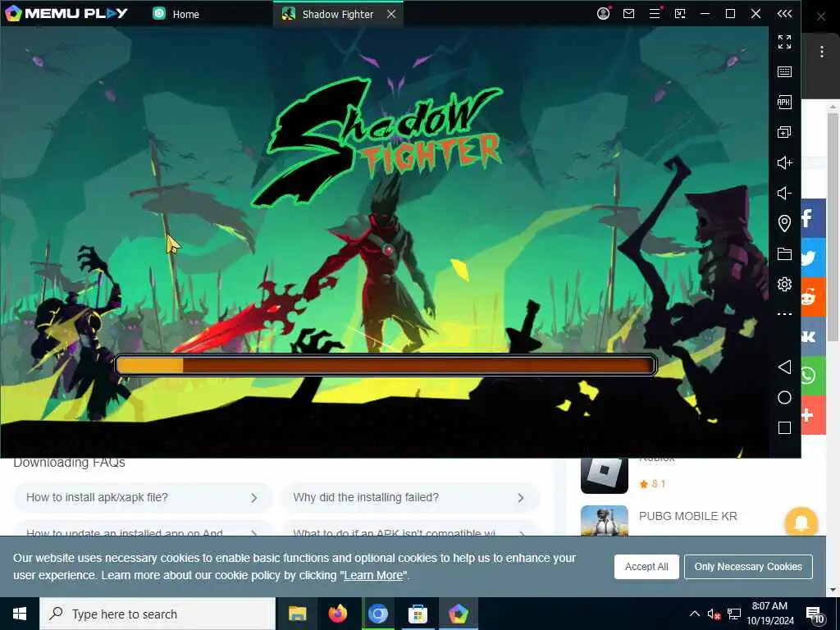Accept All cookies
Image resolution: width=840 pixels, height=630 pixels.
(646, 567)
